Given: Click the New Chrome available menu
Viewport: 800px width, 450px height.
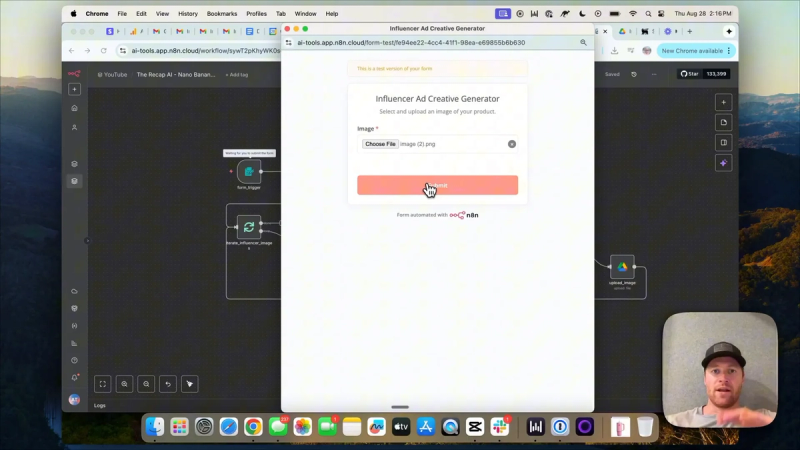Looking at the screenshot, I should 696,51.
